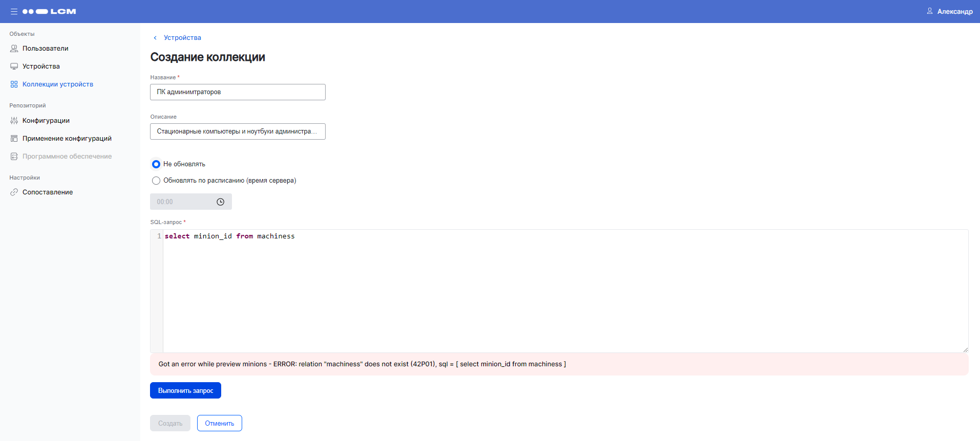The image size is (980, 441).
Task: Click the hamburger menu icon
Action: click(14, 11)
